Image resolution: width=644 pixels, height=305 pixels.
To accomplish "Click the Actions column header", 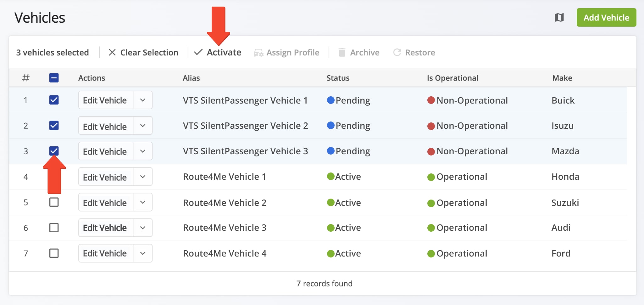I will click(92, 78).
